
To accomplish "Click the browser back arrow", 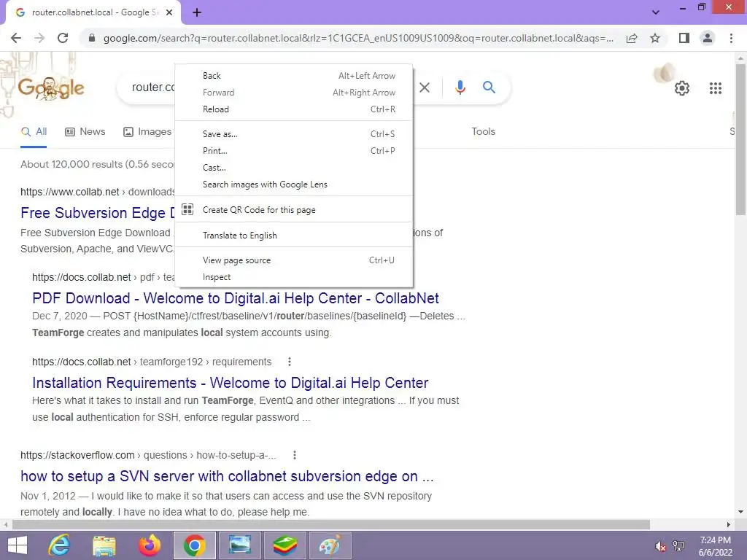I will (x=16, y=38).
